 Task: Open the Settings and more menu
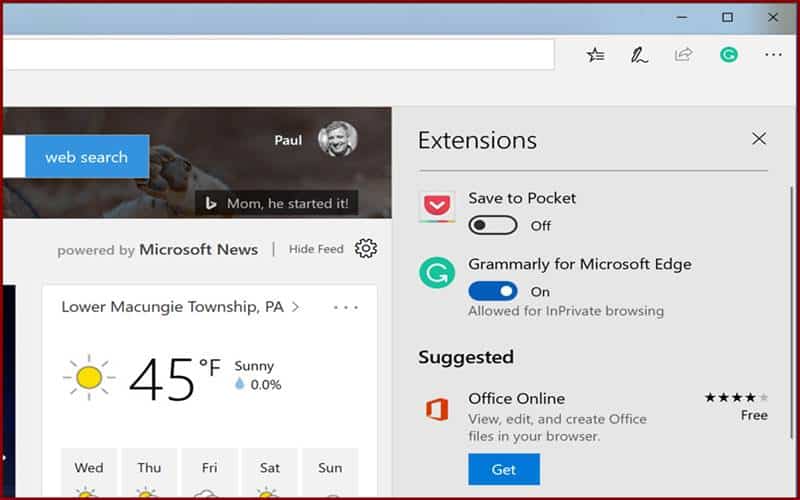[x=773, y=55]
